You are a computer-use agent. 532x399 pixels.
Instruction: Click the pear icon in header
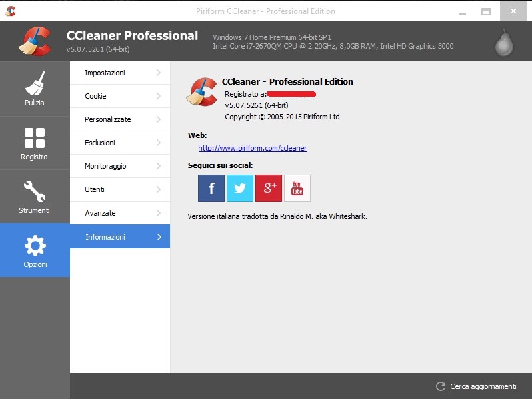pyautogui.click(x=504, y=43)
